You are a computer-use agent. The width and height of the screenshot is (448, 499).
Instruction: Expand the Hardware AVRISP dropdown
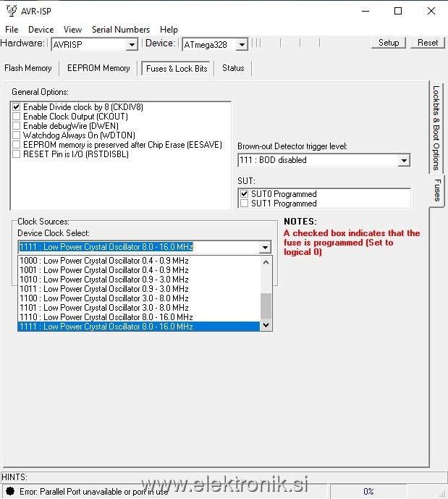[131, 45]
